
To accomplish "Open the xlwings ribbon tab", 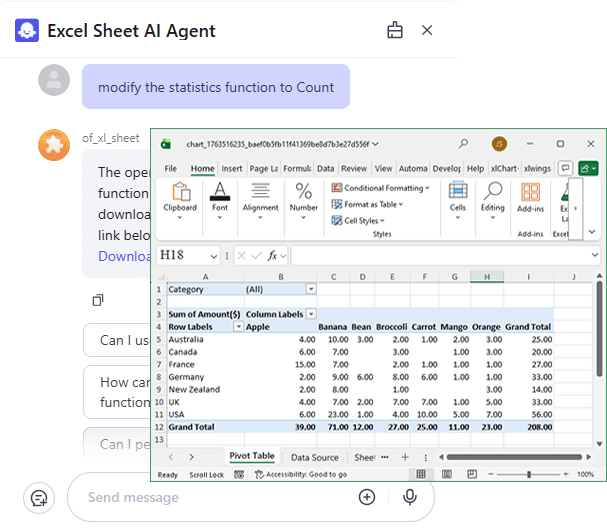I will click(537, 169).
